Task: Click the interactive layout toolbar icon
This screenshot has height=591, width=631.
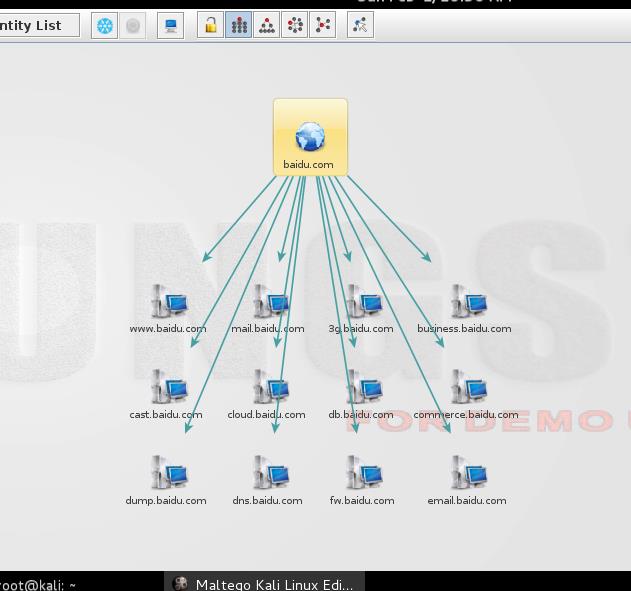Action: 361,25
